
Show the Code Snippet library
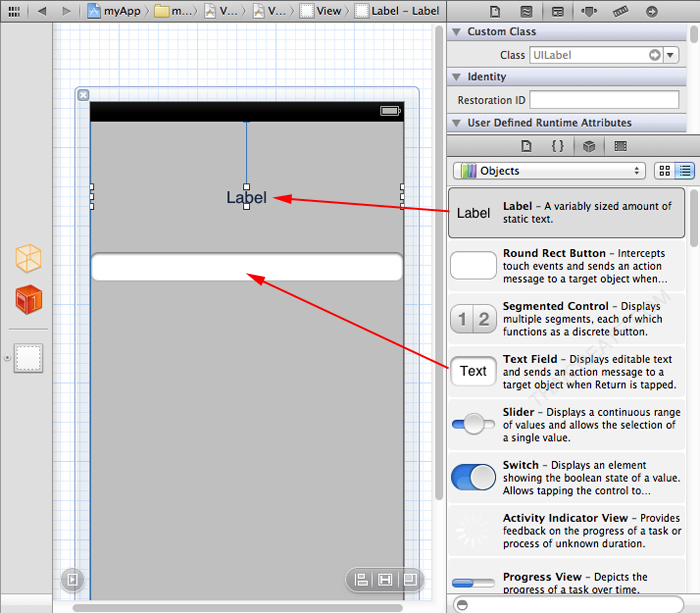pos(558,146)
